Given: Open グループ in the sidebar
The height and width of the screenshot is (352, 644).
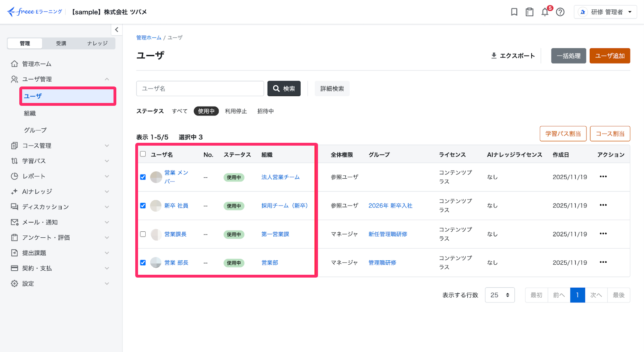Looking at the screenshot, I should tap(35, 130).
